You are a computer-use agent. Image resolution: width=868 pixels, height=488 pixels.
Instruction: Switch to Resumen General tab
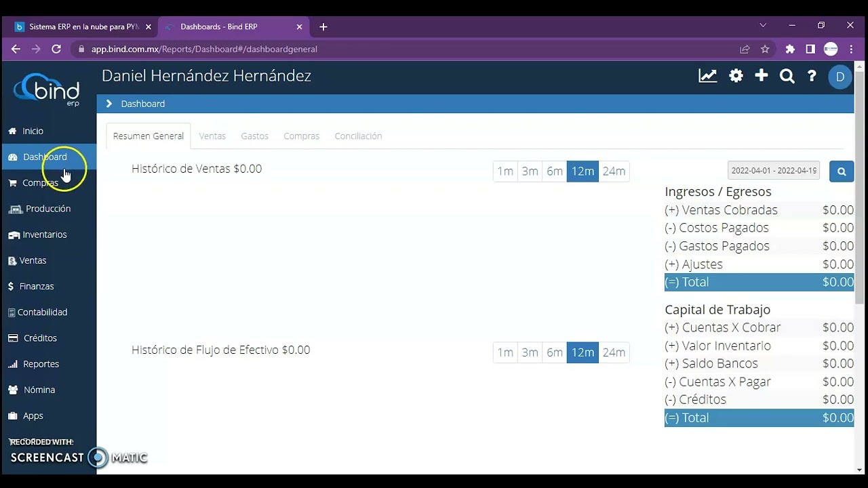coord(149,136)
